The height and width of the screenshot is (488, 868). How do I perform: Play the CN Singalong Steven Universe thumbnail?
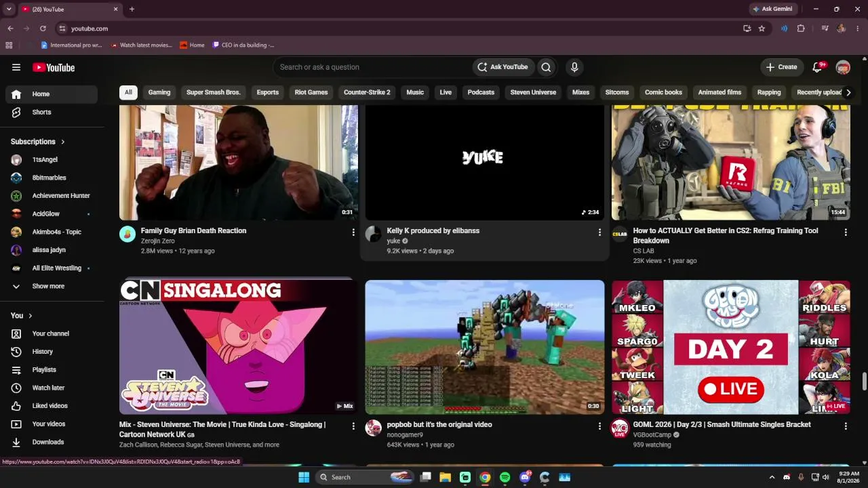pos(239,347)
